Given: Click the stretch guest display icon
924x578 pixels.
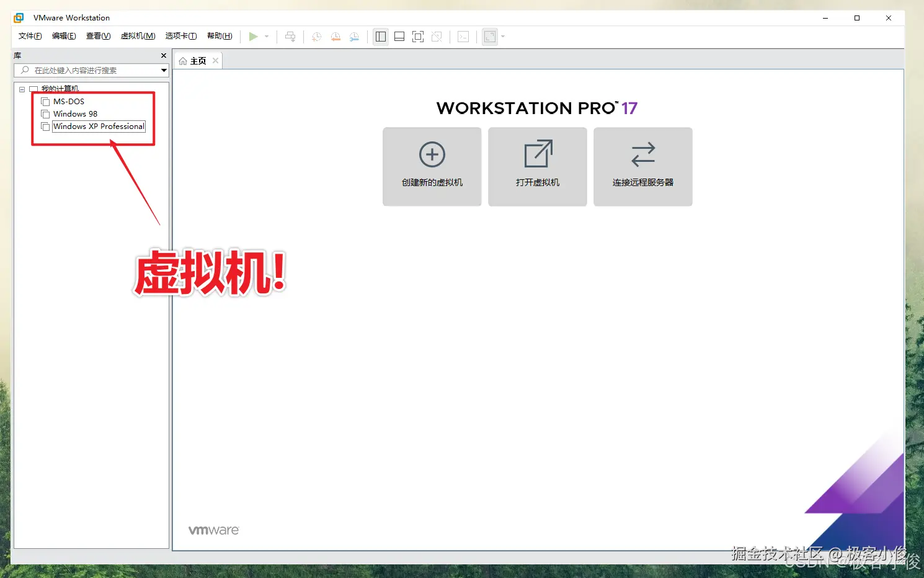Looking at the screenshot, I should [490, 37].
